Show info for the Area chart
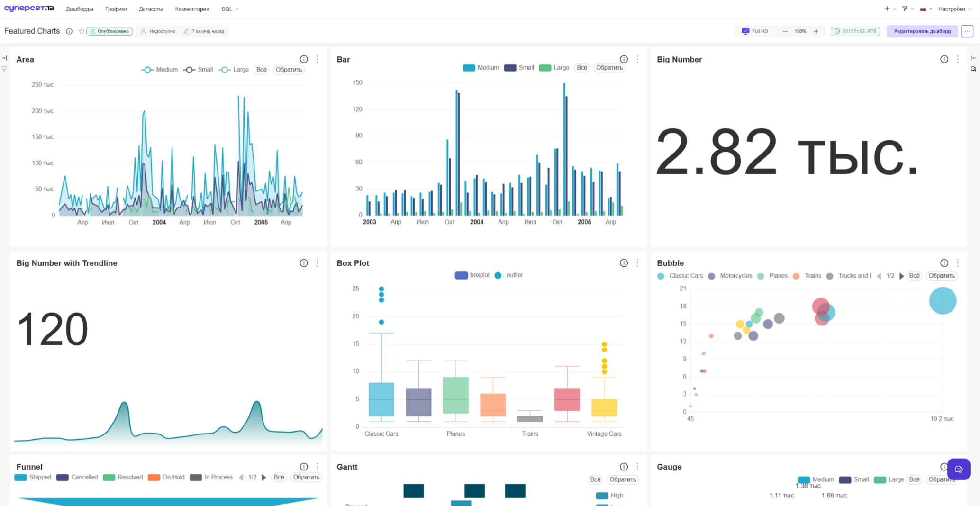 tap(304, 59)
